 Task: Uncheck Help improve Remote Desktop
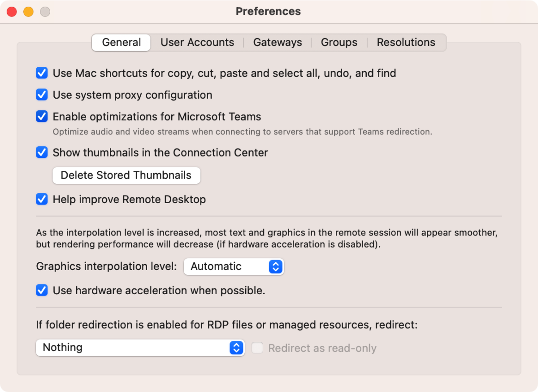coord(42,199)
